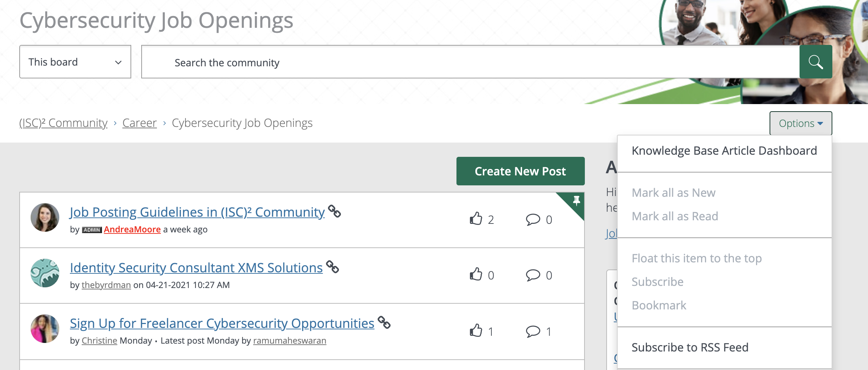Collapse the Options dropdown menu
The image size is (868, 370).
801,123
